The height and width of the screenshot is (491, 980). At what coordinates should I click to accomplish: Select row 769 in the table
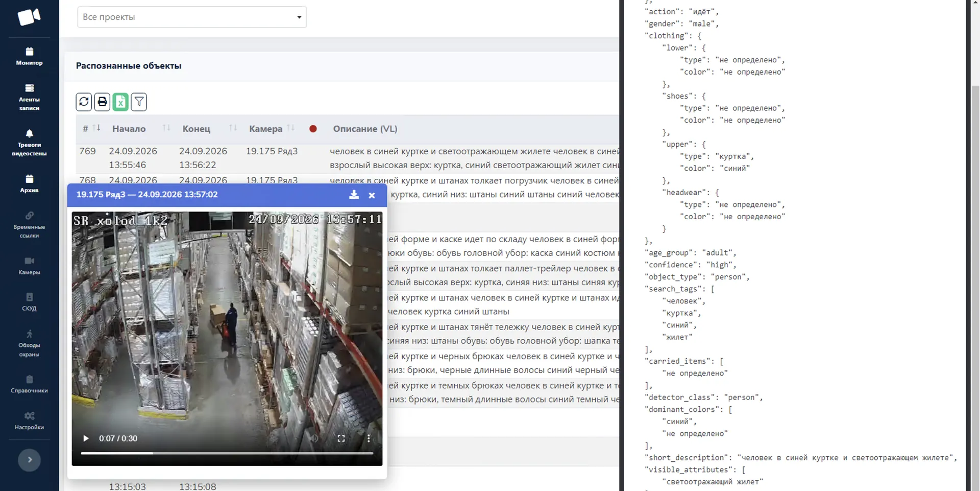347,158
